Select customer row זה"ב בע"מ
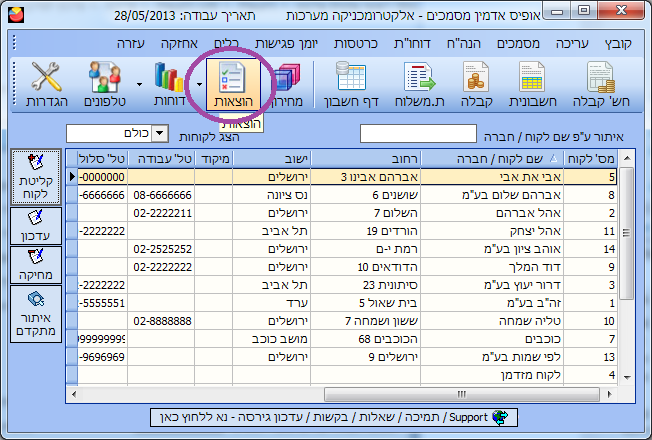 341,303
